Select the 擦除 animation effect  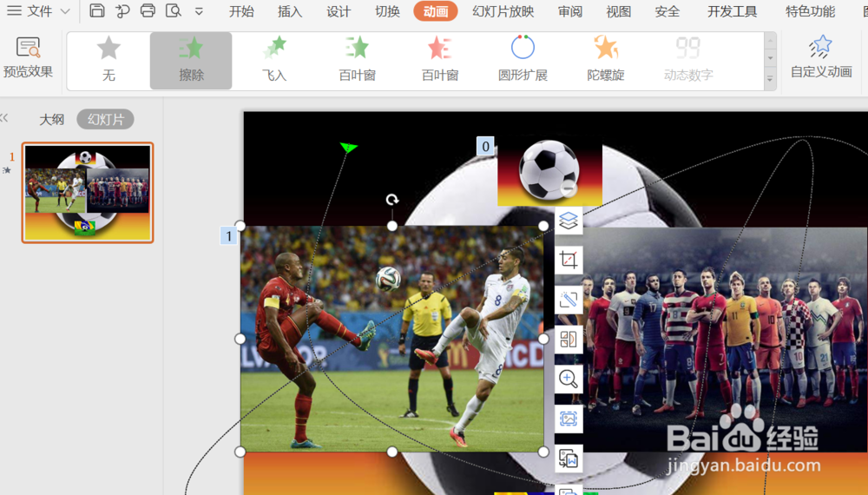tap(191, 60)
